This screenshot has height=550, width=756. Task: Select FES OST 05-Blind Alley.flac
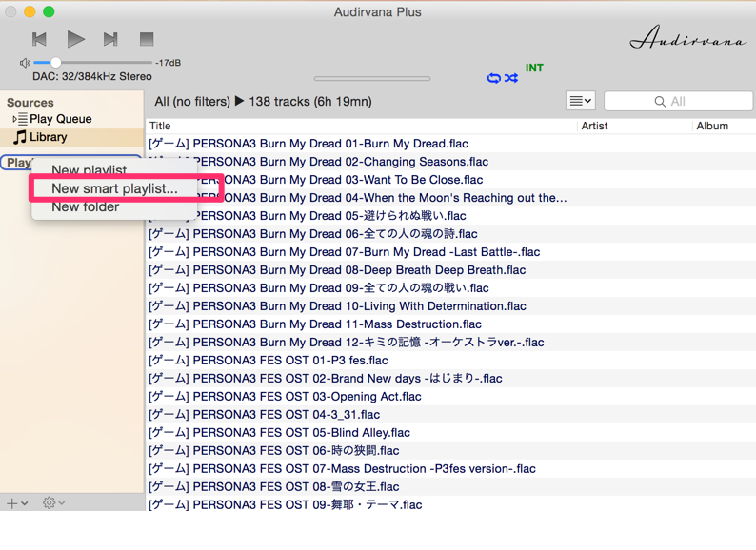tap(450, 433)
